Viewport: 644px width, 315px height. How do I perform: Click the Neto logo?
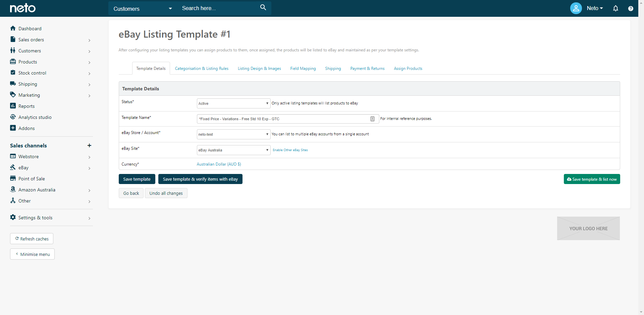[x=22, y=8]
